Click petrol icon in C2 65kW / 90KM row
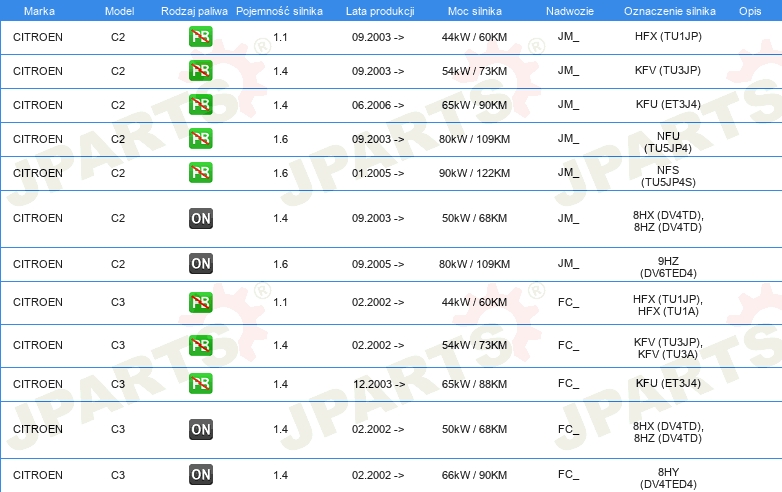Image resolution: width=782 pixels, height=492 pixels. pyautogui.click(x=200, y=105)
